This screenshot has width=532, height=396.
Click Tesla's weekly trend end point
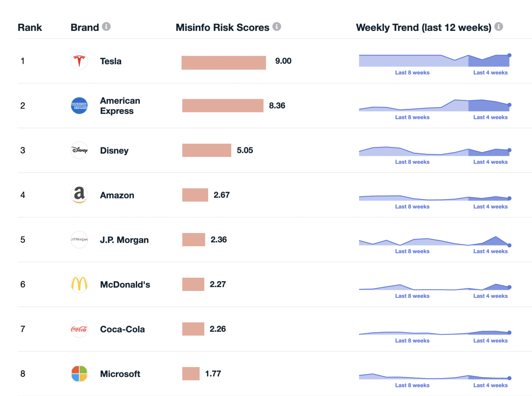coord(509,55)
